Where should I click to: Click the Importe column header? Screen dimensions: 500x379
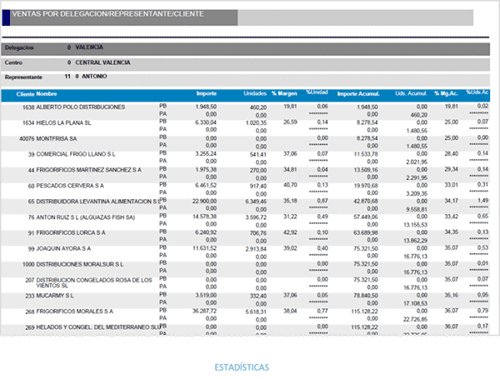point(206,94)
